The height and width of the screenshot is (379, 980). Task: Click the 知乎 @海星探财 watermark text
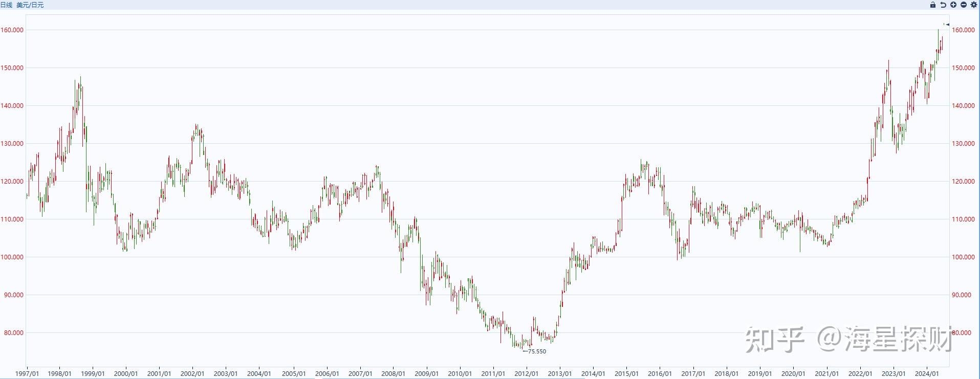(848, 339)
